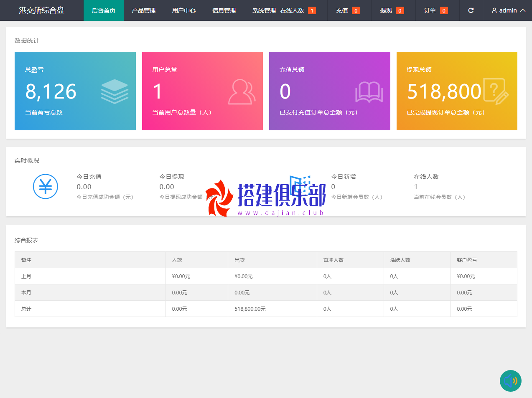The image size is (532, 398).
Task: Click the 8,126 total profit value
Action: 51,91
